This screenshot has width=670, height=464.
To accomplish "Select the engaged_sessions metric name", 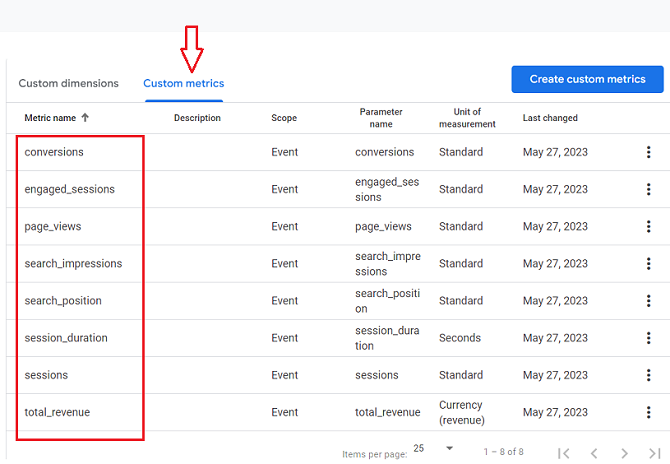I will coord(70,189).
